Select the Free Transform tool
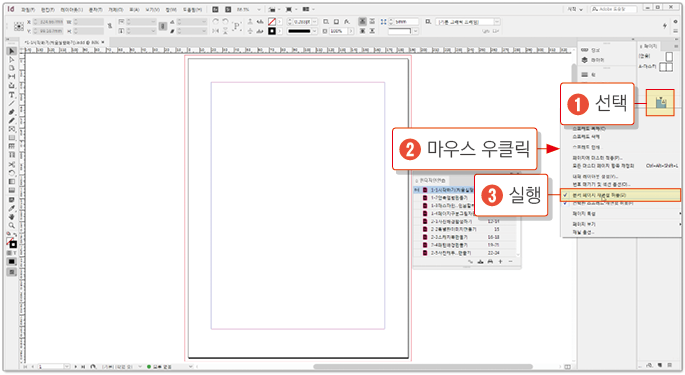The width and height of the screenshot is (685, 375). [x=12, y=173]
